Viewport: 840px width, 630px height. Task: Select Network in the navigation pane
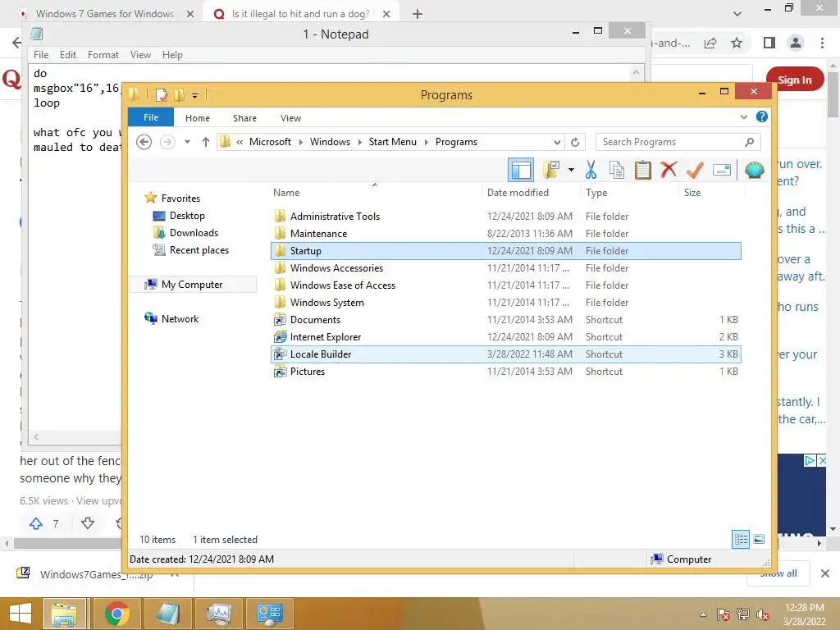(180, 319)
